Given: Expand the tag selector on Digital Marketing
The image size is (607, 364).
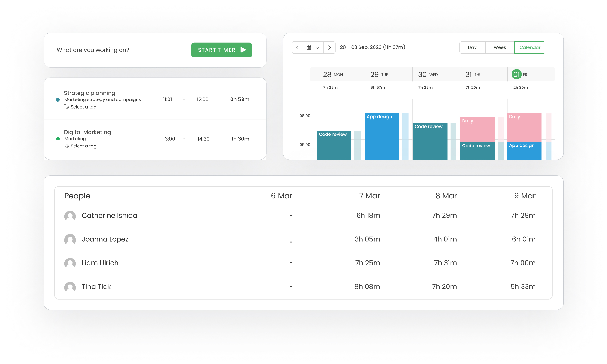Looking at the screenshot, I should (x=80, y=146).
